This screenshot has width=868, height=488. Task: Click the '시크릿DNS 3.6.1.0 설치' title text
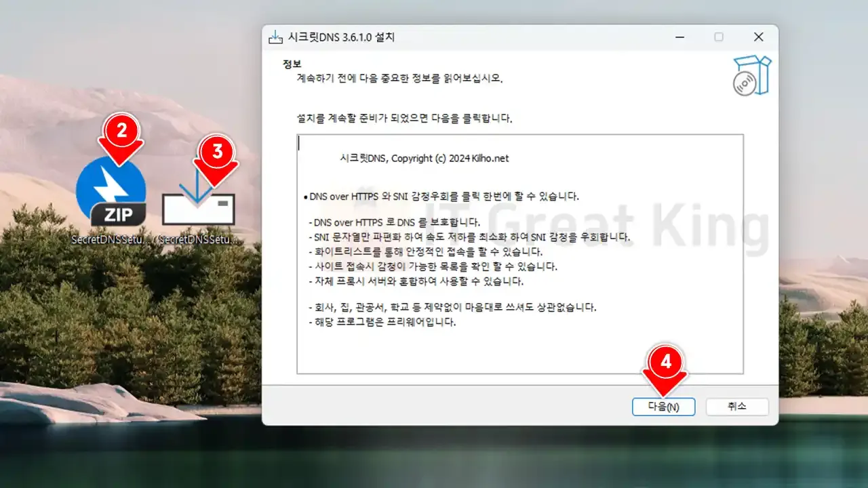point(341,37)
